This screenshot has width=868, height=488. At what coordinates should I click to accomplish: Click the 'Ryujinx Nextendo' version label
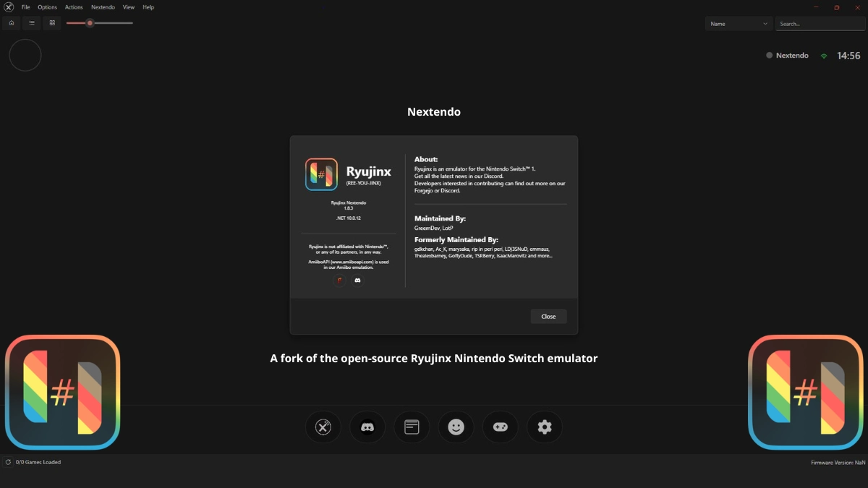click(349, 203)
